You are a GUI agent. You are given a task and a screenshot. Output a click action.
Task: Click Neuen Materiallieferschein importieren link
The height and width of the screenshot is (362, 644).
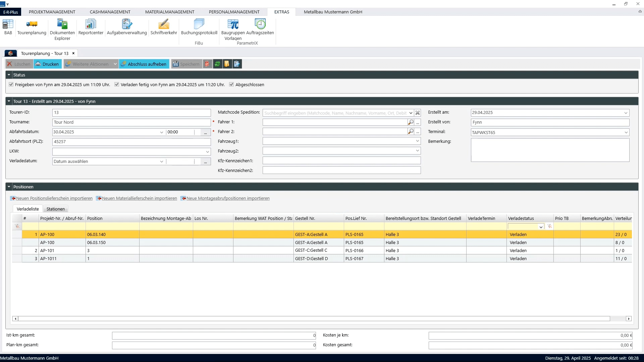tap(139, 198)
